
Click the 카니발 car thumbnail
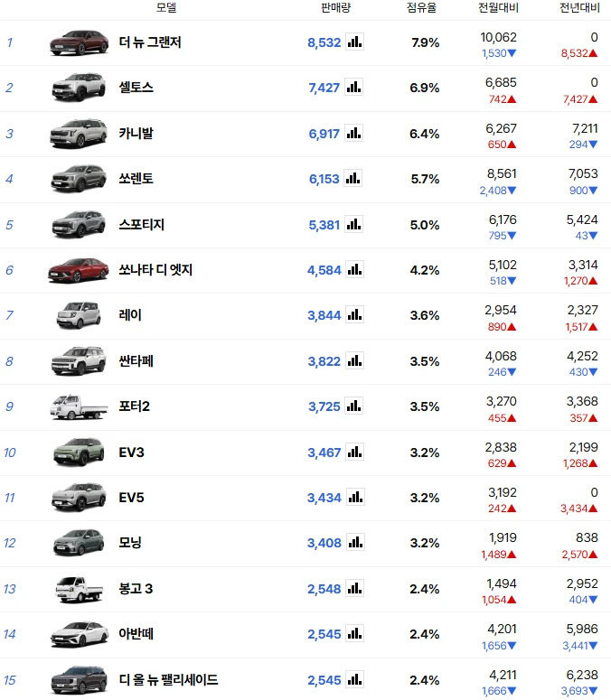tap(79, 133)
